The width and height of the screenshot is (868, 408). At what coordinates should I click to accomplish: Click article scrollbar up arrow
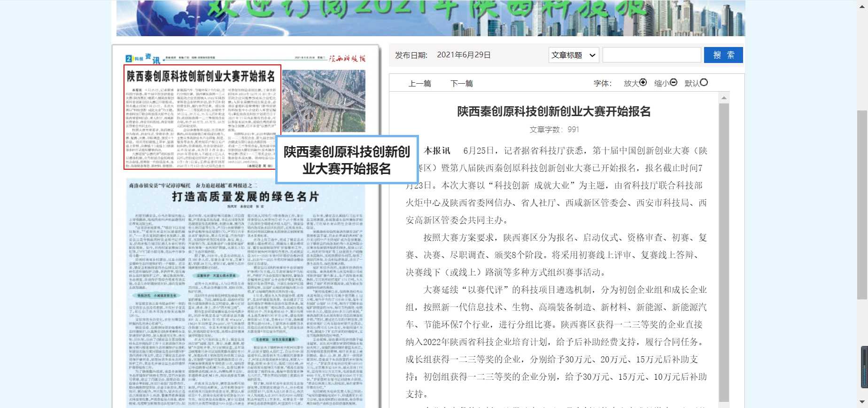(724, 98)
